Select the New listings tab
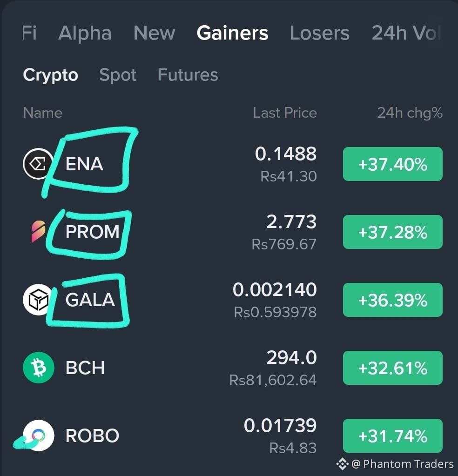This screenshot has height=476, width=458. (154, 33)
